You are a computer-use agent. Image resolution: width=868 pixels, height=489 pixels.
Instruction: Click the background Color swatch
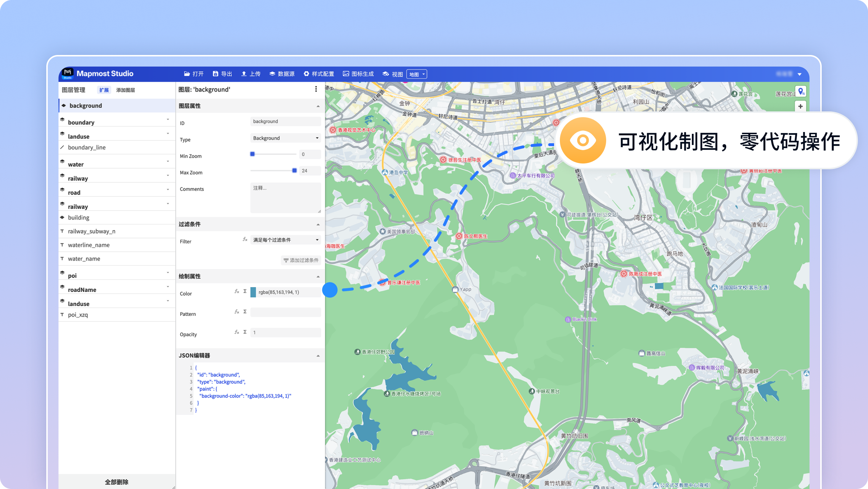pos(253,292)
